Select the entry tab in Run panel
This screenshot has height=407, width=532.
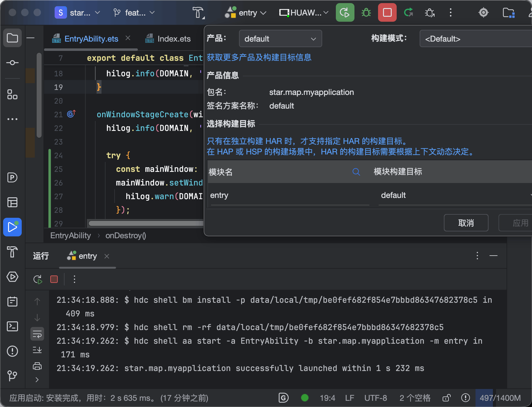click(x=82, y=256)
